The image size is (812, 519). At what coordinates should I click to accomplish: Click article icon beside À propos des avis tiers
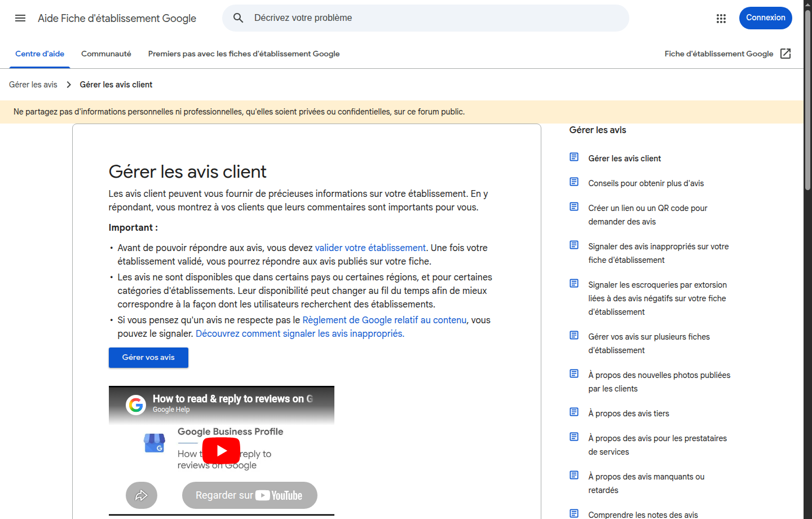[574, 412]
